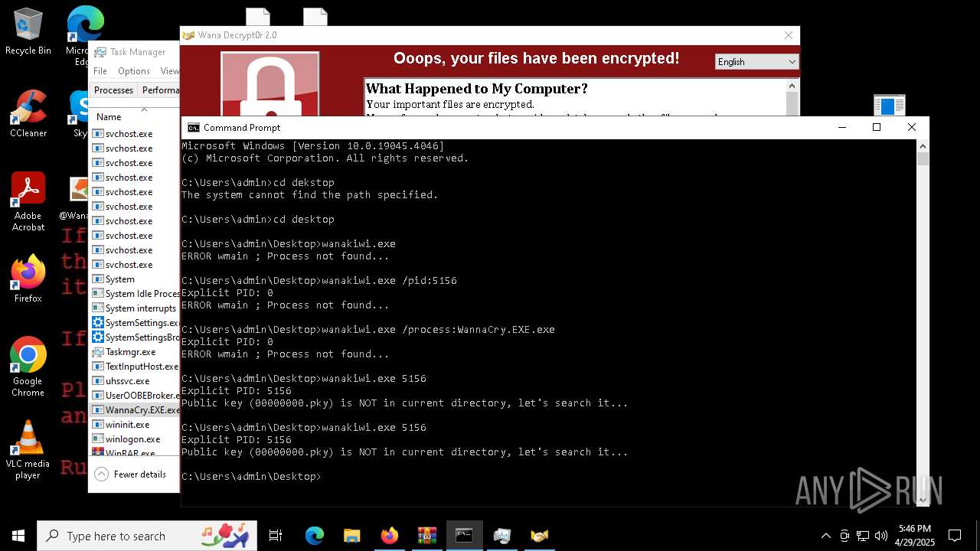Open the notification center icon
Screen dimensions: 980x551
click(x=955, y=536)
